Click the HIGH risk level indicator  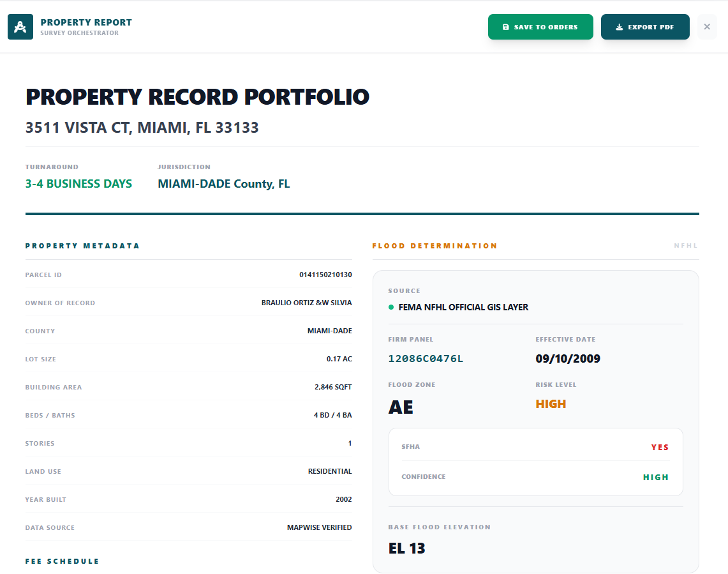551,403
